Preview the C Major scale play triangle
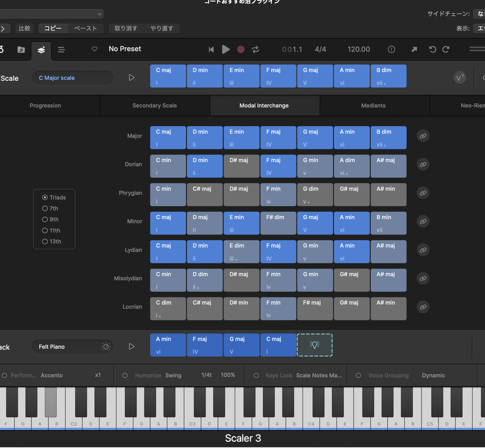 pos(131,78)
